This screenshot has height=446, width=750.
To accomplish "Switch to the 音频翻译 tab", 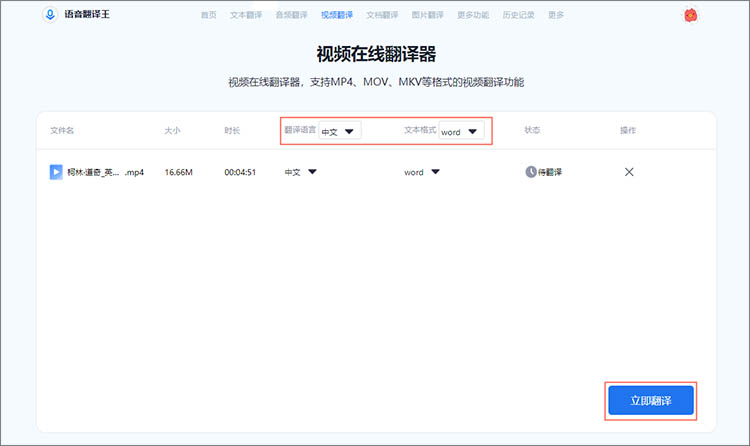I will tap(291, 15).
